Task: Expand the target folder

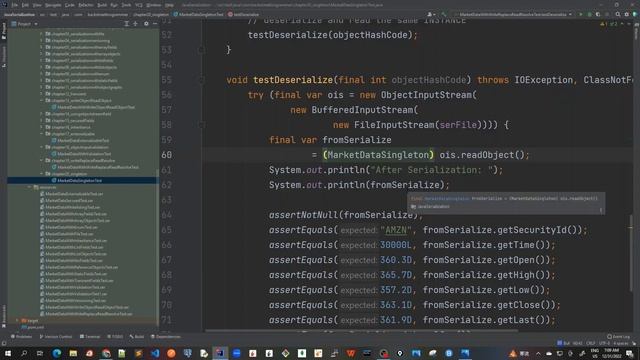Action: point(17,321)
